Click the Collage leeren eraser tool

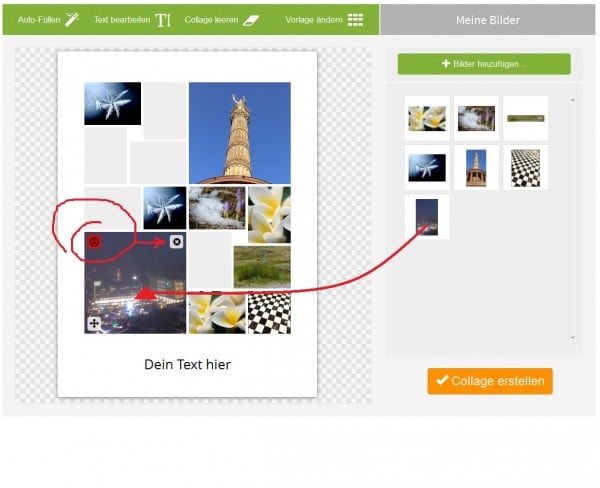222,19
